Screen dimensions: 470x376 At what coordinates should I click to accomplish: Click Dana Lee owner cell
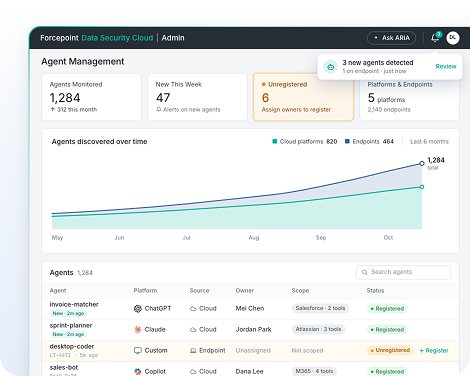(249, 372)
